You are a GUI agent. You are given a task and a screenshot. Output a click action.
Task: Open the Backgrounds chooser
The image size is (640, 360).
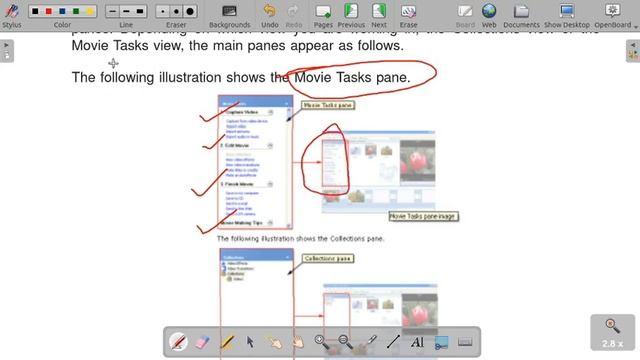(229, 16)
